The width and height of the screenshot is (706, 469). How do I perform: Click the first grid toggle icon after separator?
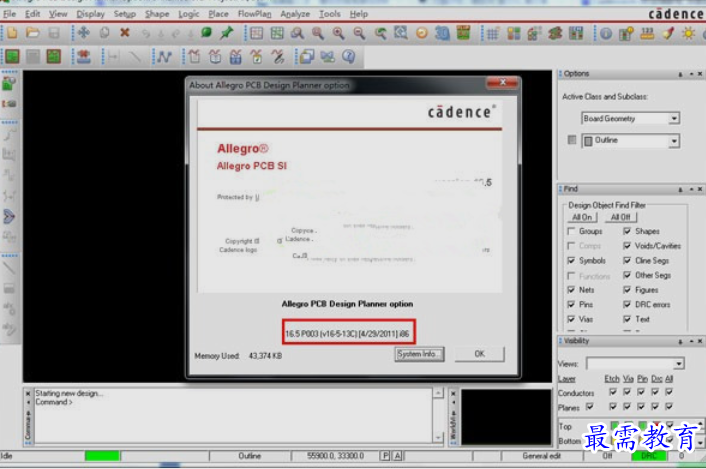257,33
